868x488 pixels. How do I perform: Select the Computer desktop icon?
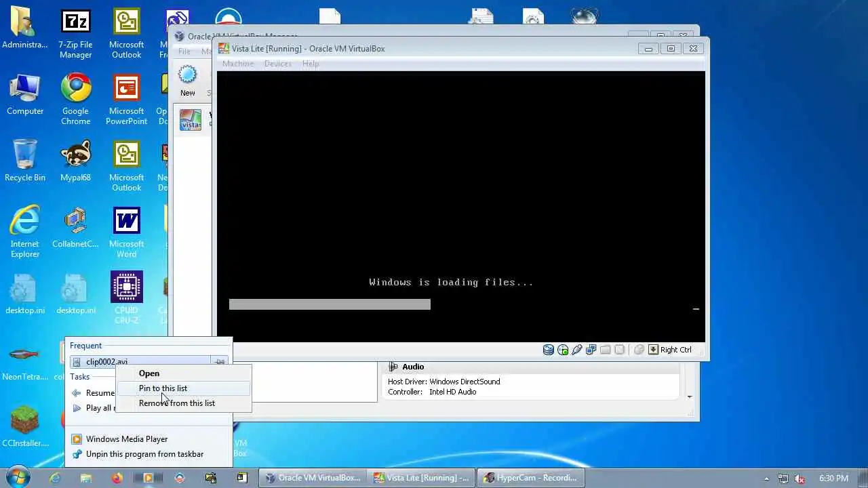pos(25,95)
